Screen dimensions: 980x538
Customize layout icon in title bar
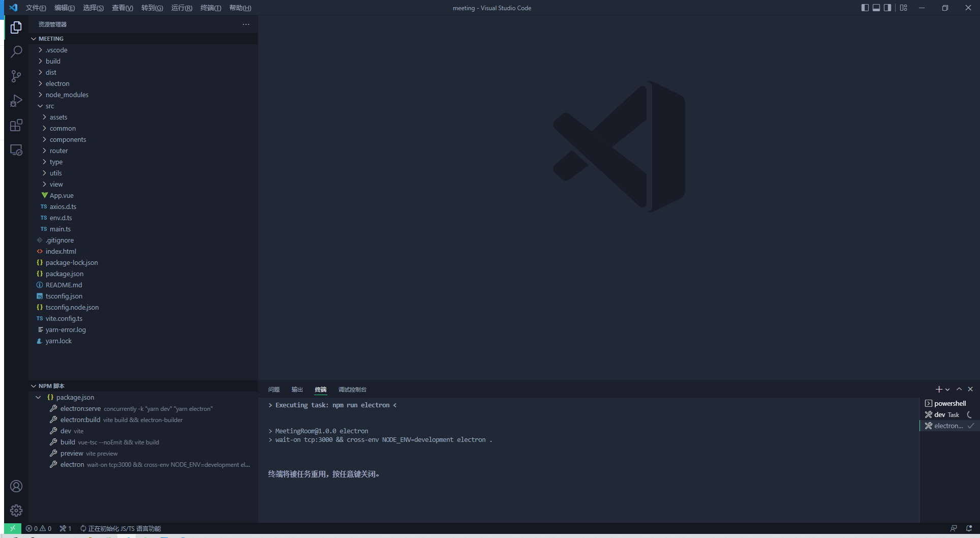click(x=903, y=8)
